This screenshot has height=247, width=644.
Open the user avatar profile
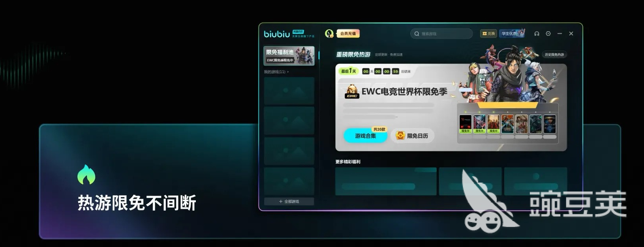(329, 34)
